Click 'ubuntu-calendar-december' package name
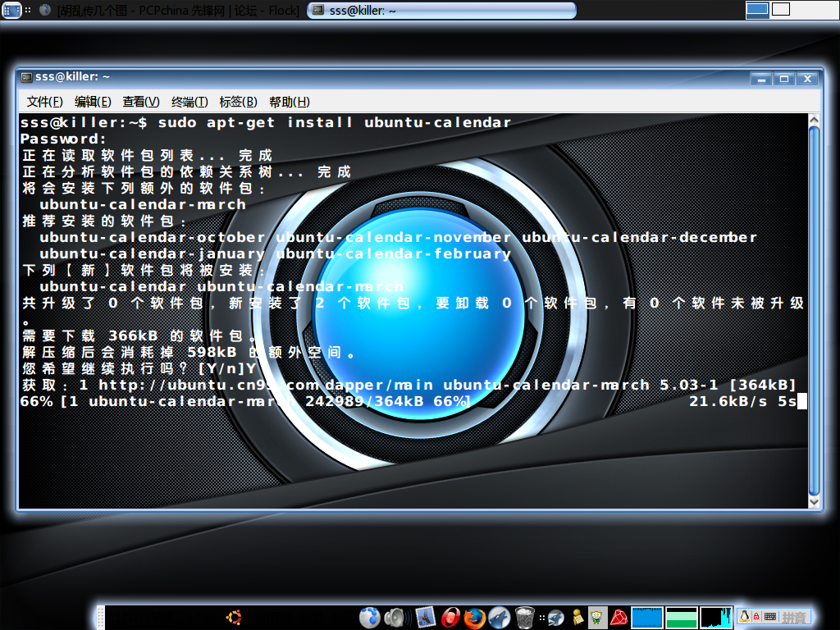The height and width of the screenshot is (630, 840). point(640,237)
